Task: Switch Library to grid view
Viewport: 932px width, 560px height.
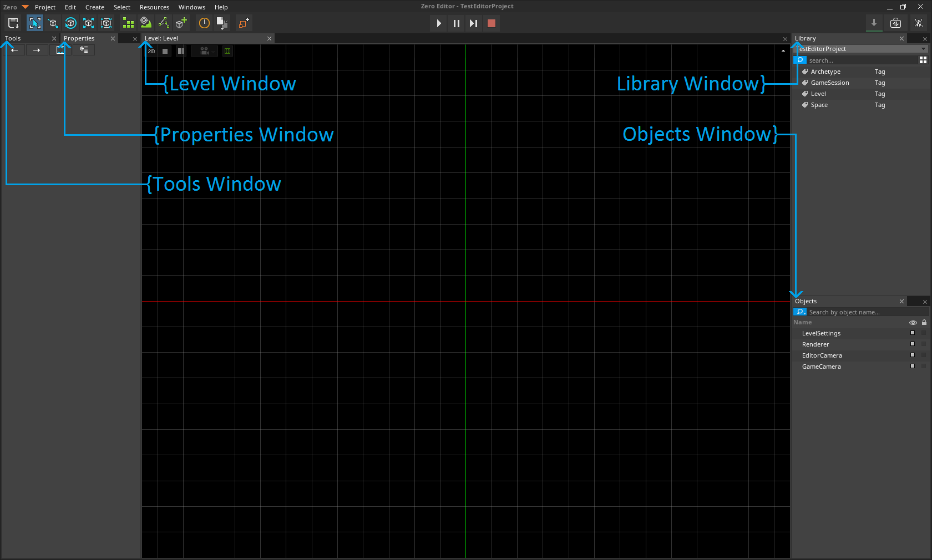Action: tap(923, 60)
